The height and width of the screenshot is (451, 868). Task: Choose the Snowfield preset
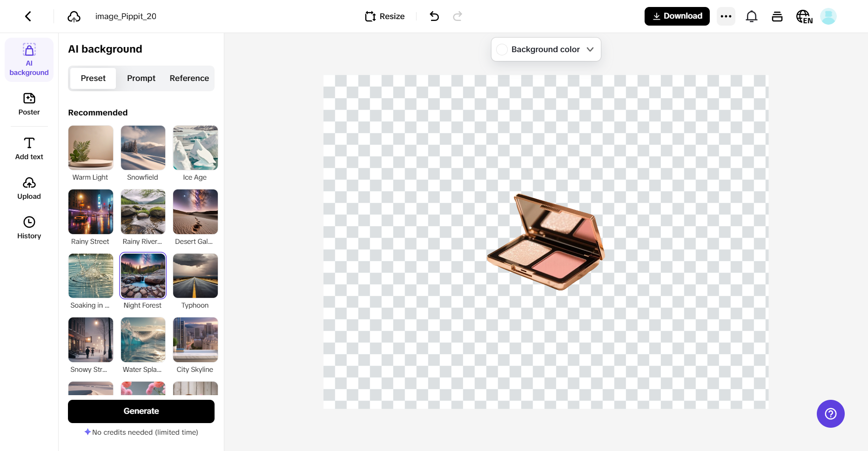point(143,148)
